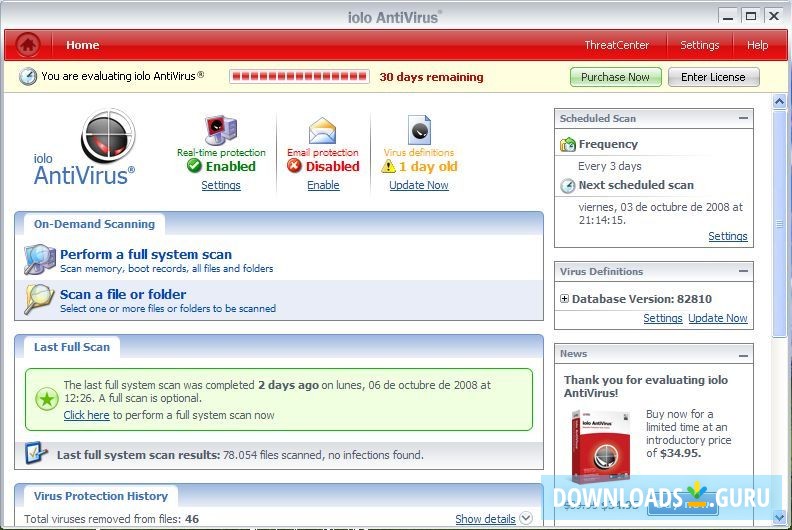
Task: Select the On-Demand Scanning tab
Action: point(94,224)
